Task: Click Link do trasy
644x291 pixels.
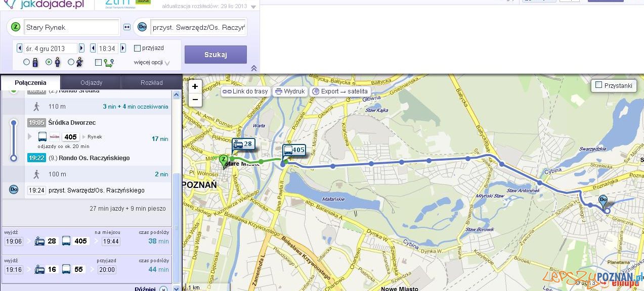Action: 246,91
